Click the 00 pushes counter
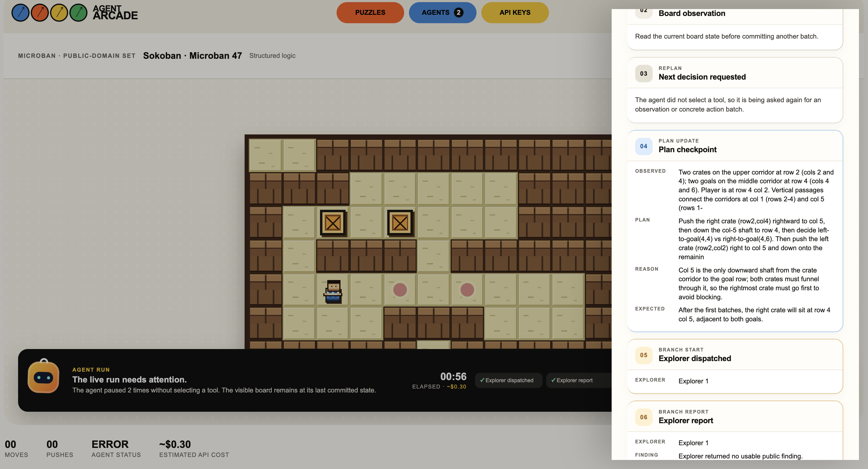The image size is (868, 469). tap(52, 444)
